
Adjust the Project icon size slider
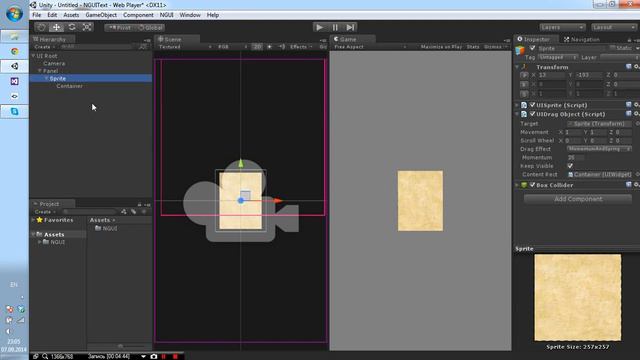pos(119,346)
